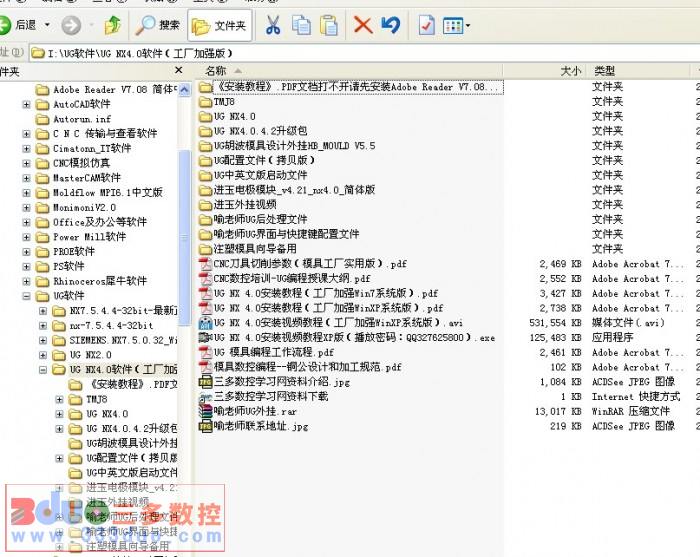700x557 pixels.
Task: Expand Cimatonn_IT软件 tree node
Action: 26,149
